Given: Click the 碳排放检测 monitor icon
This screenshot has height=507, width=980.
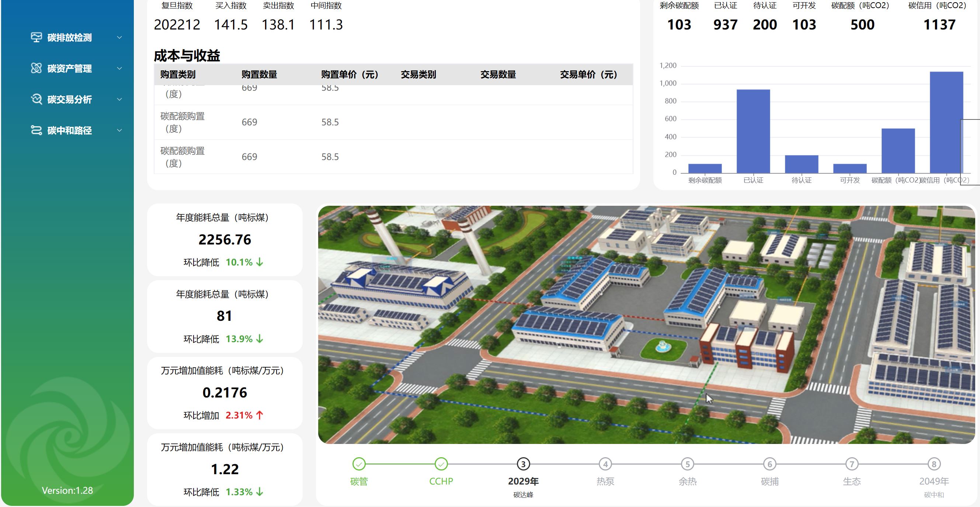Looking at the screenshot, I should click(x=36, y=37).
